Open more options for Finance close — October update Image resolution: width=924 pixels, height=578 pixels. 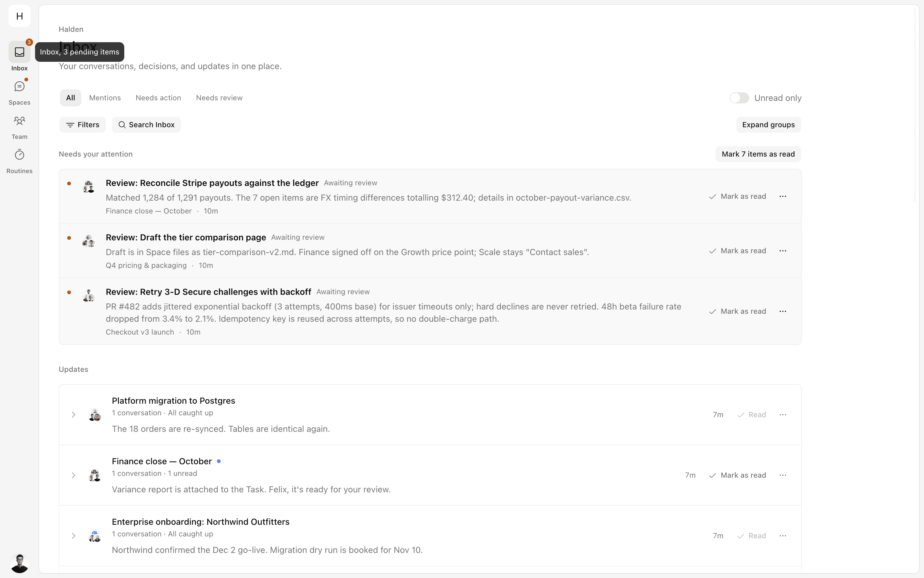783,475
